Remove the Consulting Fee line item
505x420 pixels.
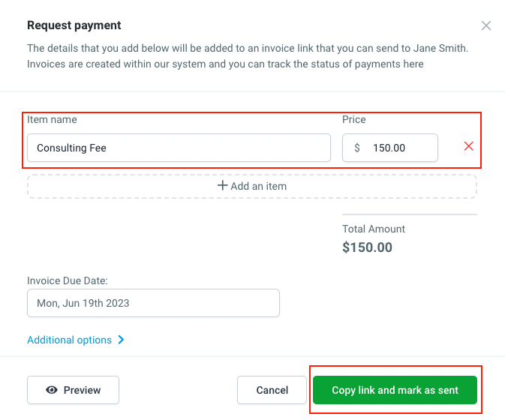click(469, 146)
